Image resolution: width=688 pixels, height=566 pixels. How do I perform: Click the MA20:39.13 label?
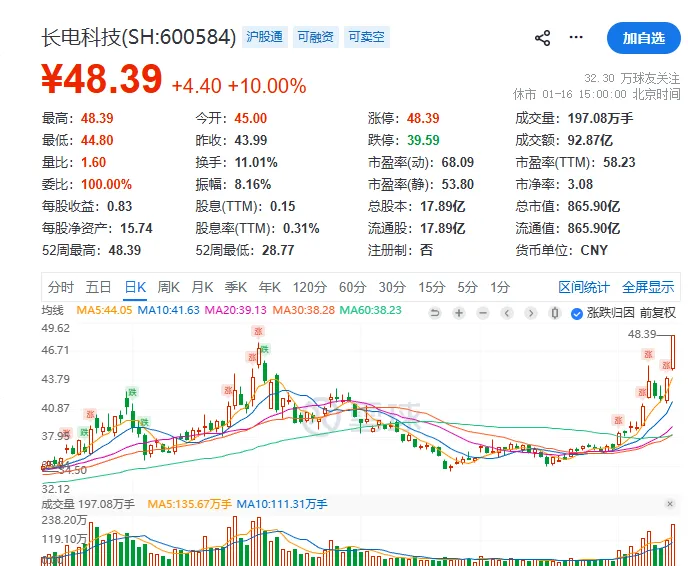236,310
